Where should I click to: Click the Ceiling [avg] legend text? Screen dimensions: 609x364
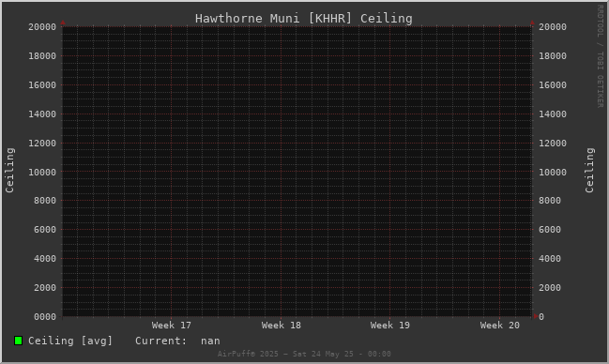pyautogui.click(x=70, y=341)
